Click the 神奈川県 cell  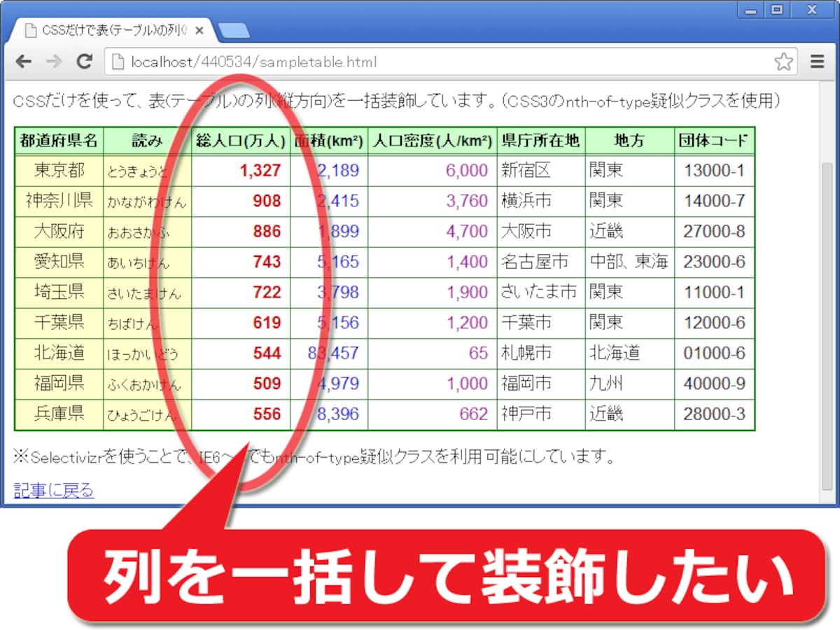pyautogui.click(x=59, y=201)
